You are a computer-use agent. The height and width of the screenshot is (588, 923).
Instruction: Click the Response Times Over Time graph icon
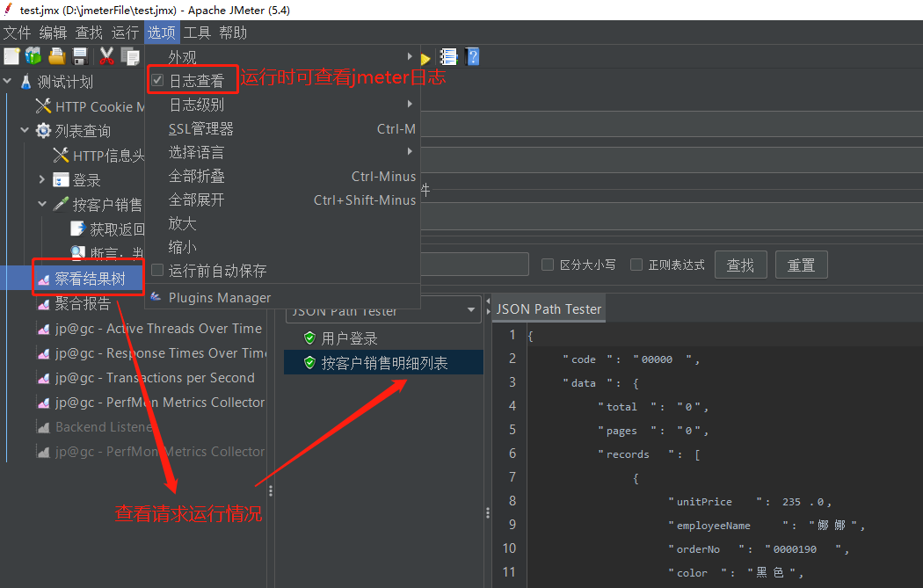click(x=44, y=353)
